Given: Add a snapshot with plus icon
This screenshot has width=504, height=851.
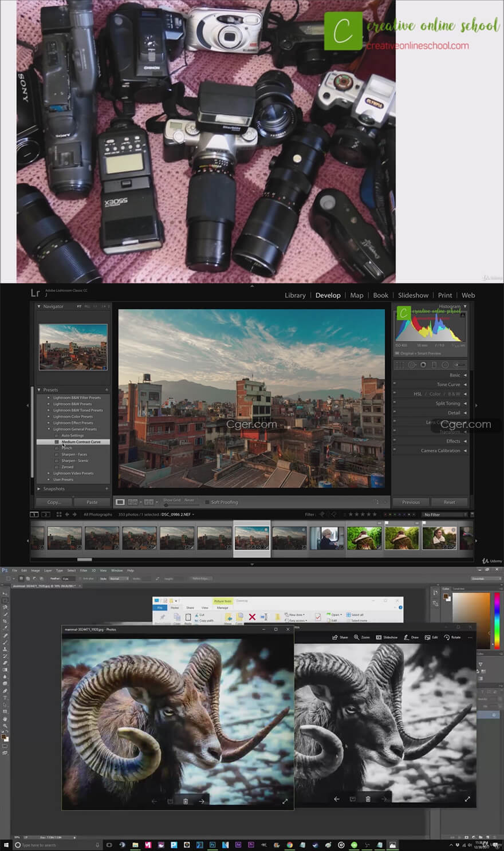Looking at the screenshot, I should pos(107,488).
